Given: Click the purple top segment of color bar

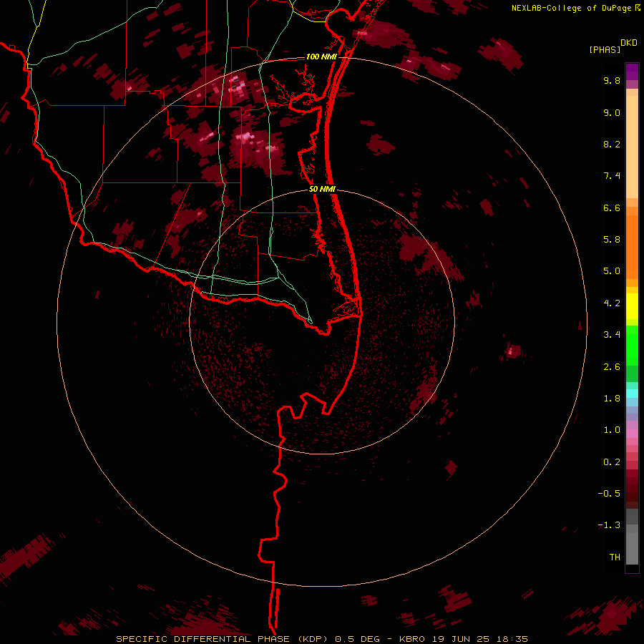Looking at the screenshot, I should point(632,72).
